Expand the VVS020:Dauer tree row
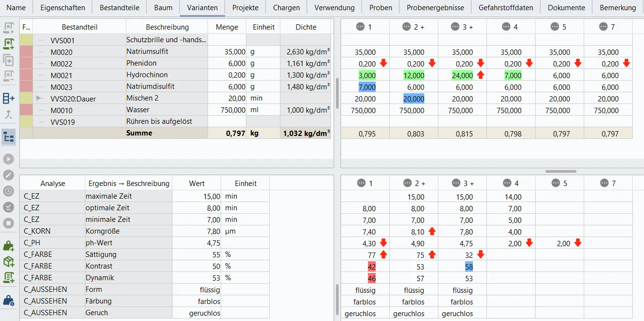The height and width of the screenshot is (321, 644). pos(40,98)
